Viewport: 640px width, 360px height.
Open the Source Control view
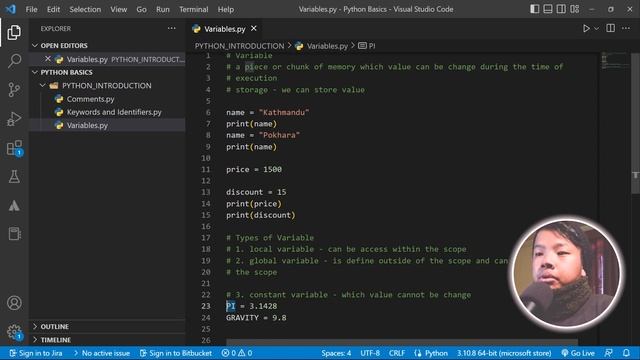coord(14,90)
